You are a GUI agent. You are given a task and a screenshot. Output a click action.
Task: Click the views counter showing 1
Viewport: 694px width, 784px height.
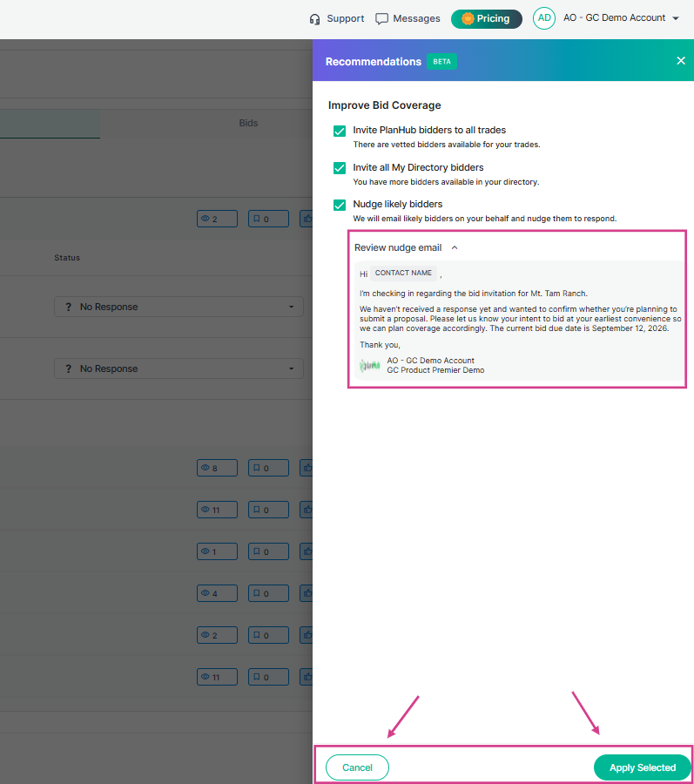pyautogui.click(x=217, y=551)
